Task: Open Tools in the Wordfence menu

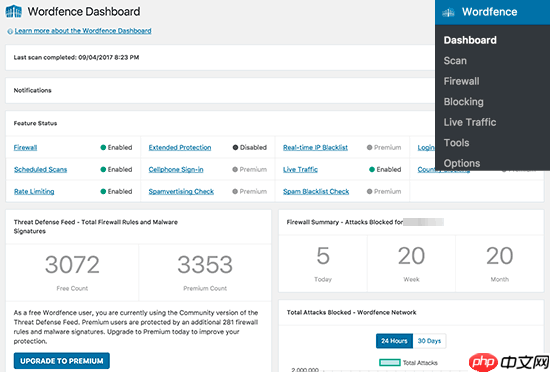Action: (x=456, y=143)
